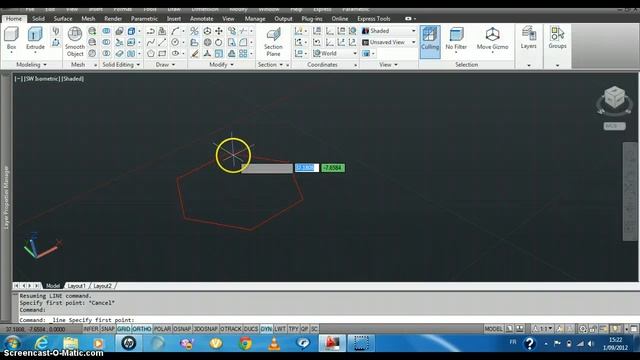This screenshot has width=640, height=360.
Task: Switch to the Render ribbon tab
Action: (113, 19)
